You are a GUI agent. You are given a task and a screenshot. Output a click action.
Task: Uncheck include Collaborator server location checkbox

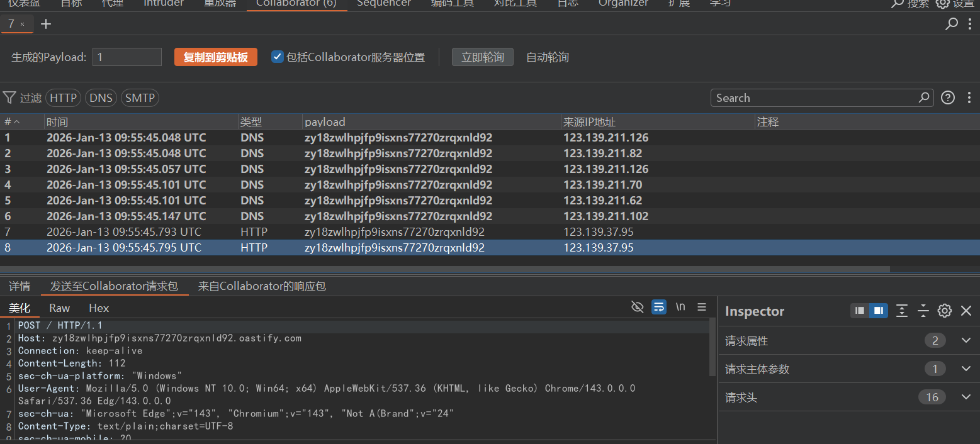(x=277, y=57)
